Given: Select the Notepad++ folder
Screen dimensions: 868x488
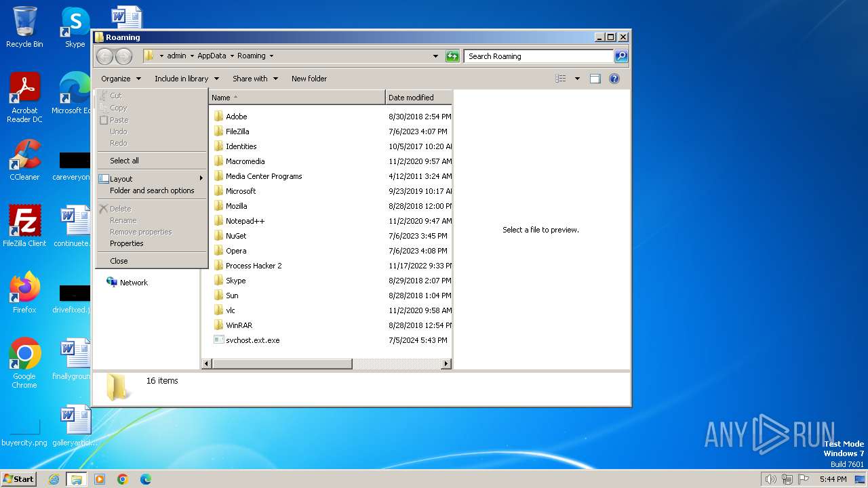Looking at the screenshot, I should click(245, 221).
